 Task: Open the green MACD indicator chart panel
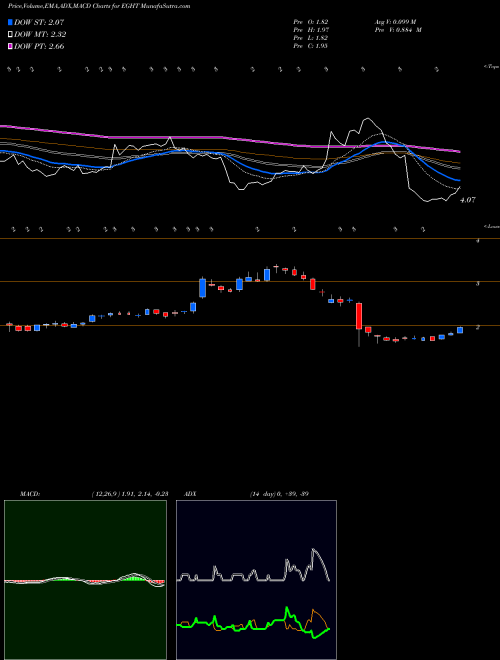point(85,580)
